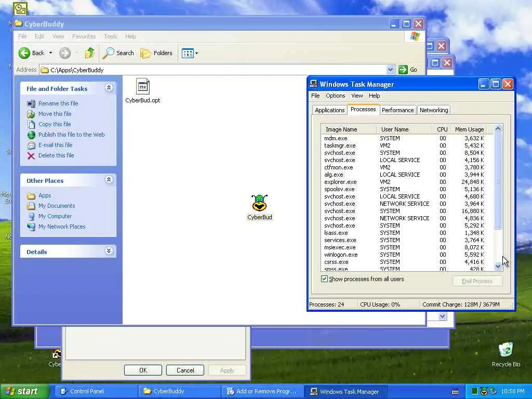Click the Copy this file icon
Viewport: 532px width, 399px height.
point(31,124)
